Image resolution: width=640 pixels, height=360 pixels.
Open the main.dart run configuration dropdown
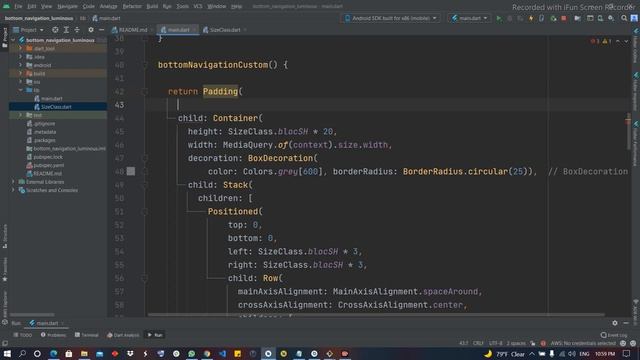tap(469, 18)
